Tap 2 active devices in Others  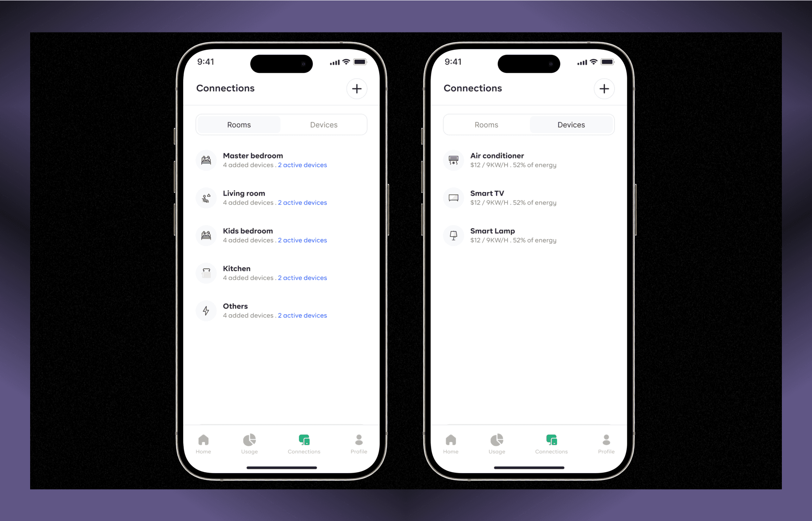(x=303, y=315)
